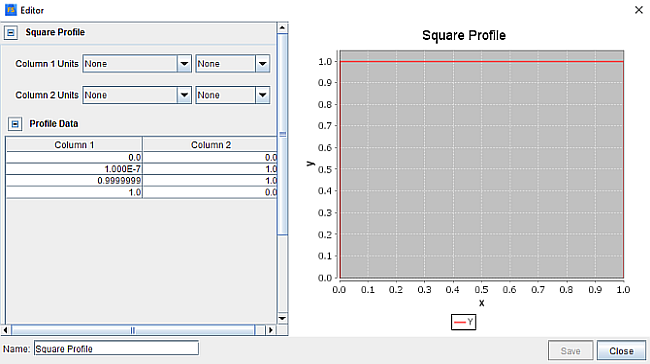This screenshot has height=364, width=650.
Task: Click the Column 1 Units label
Action: pyautogui.click(x=47, y=64)
